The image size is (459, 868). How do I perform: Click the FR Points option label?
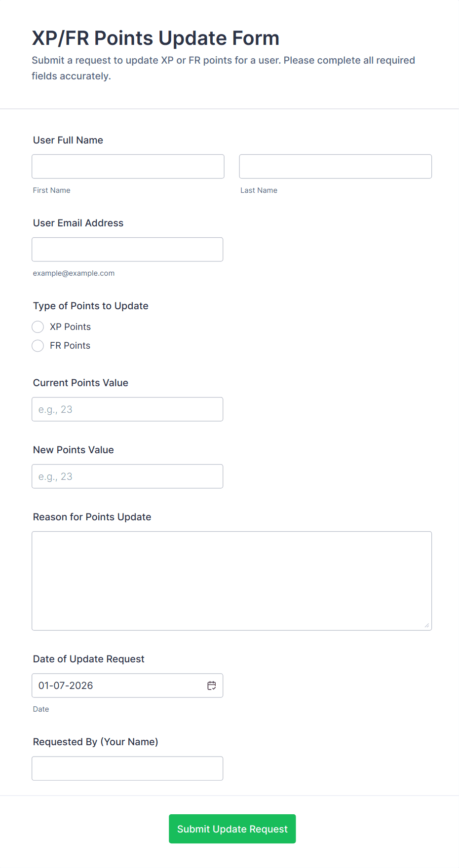point(70,346)
